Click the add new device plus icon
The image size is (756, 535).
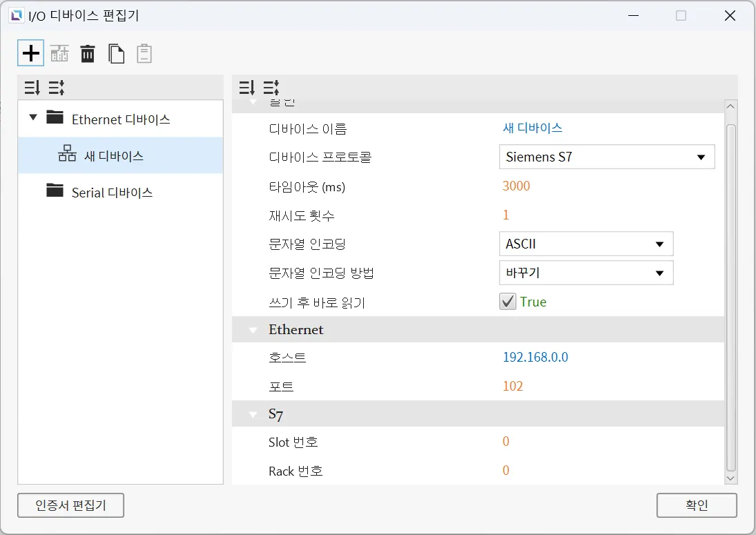tap(31, 53)
